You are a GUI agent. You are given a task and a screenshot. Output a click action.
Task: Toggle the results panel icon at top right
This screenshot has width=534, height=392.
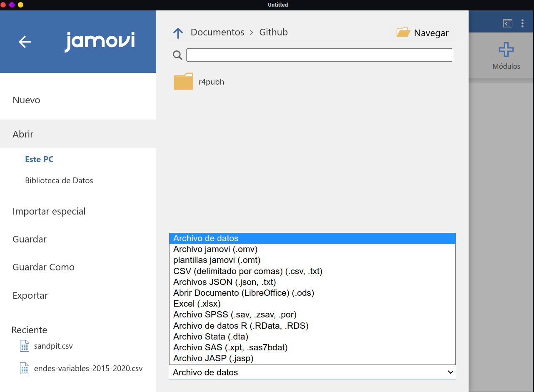(507, 23)
